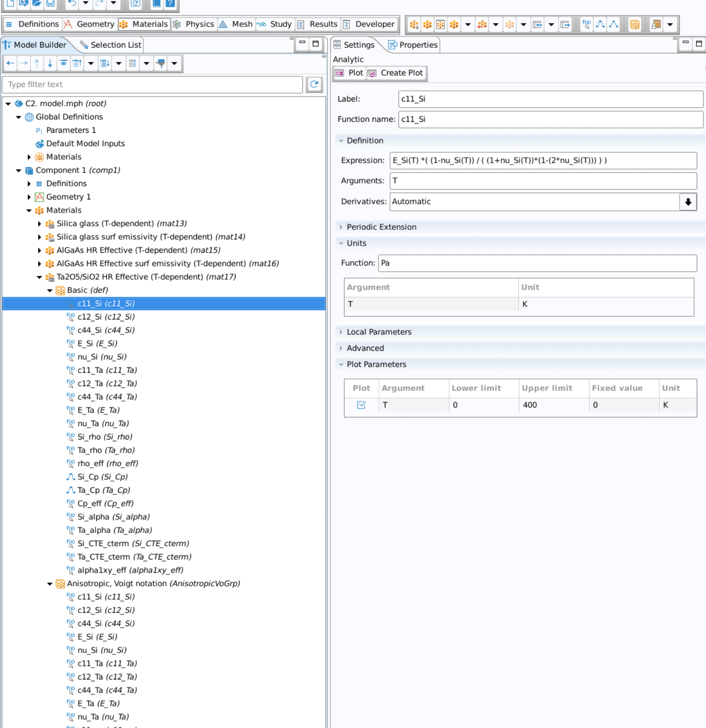Click the Analytic function toolbar icon

pyautogui.click(x=586, y=24)
